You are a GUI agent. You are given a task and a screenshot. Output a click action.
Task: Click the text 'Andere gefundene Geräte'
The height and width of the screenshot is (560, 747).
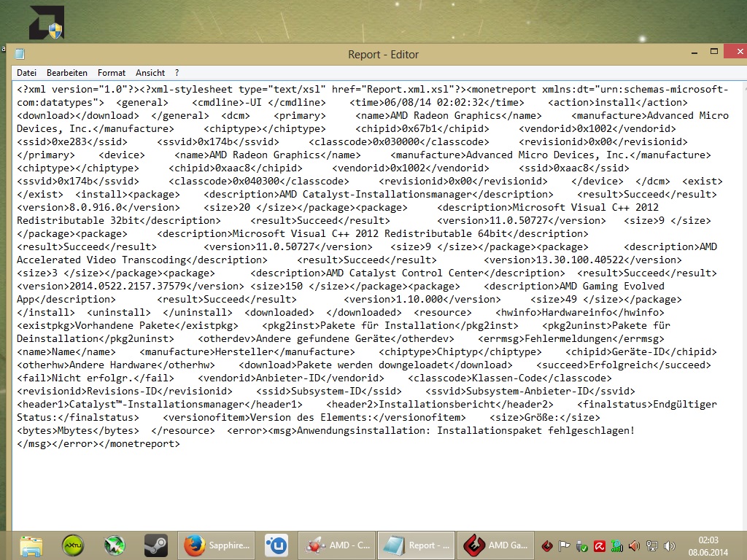(x=323, y=338)
